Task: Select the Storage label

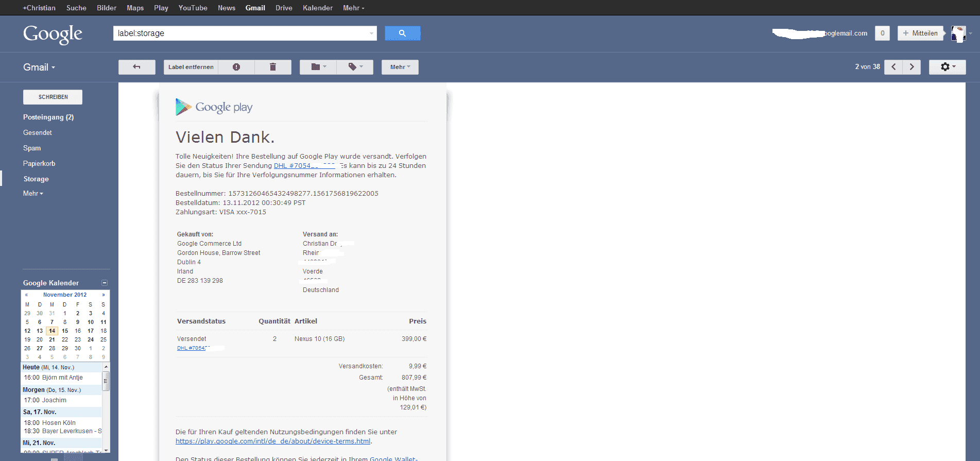Action: click(x=36, y=179)
